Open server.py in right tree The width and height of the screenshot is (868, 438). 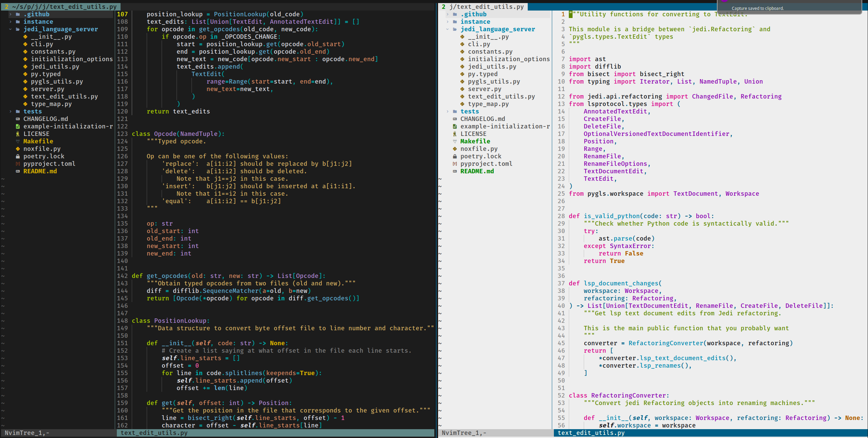point(485,89)
